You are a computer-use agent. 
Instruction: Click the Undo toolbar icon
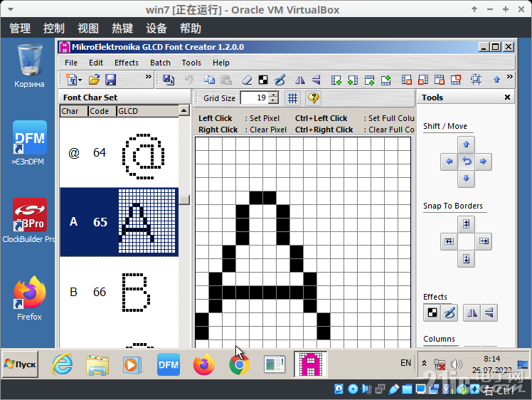[x=189, y=80]
